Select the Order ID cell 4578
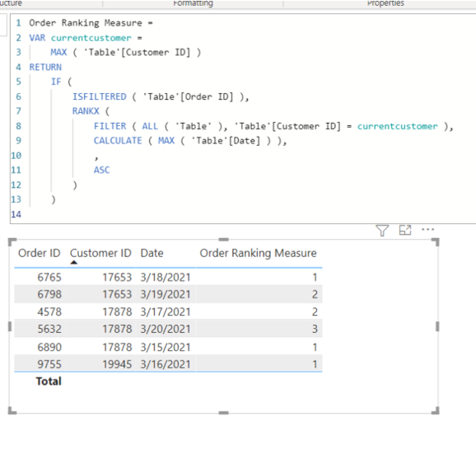Image resolution: width=476 pixels, height=454 pixels. 49,311
